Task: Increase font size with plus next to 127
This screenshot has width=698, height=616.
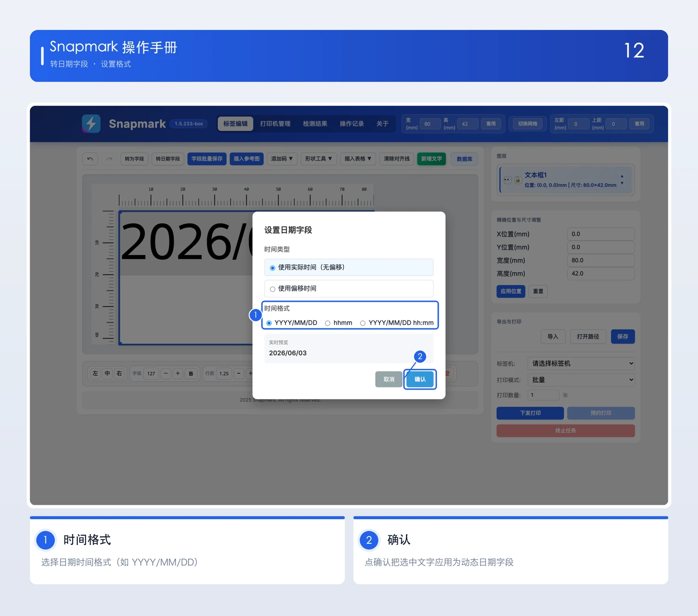Action: [x=178, y=373]
